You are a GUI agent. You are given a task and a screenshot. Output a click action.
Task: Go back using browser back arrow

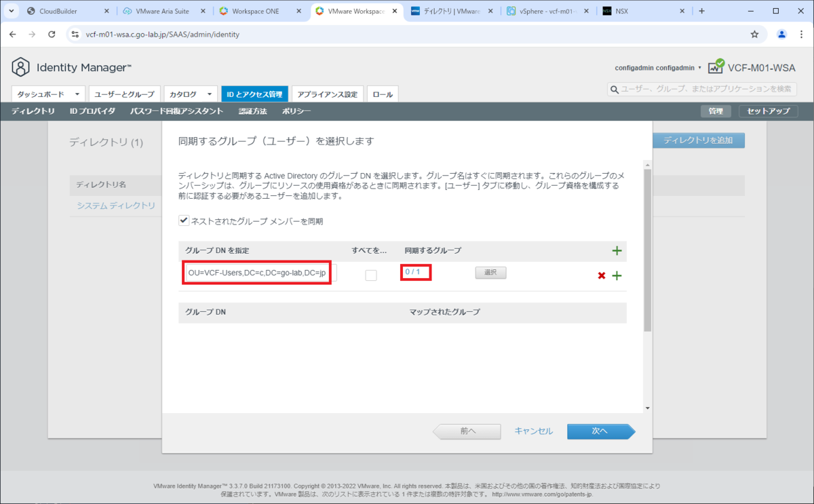pos(12,34)
